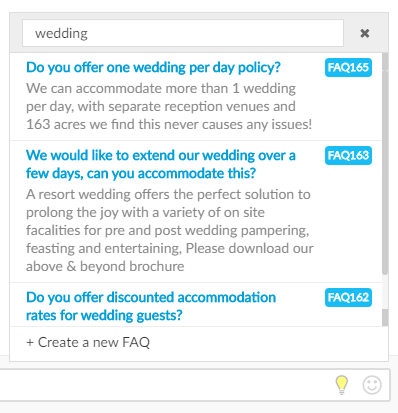Click the yellow lightbulb suggestions icon

pos(342,385)
